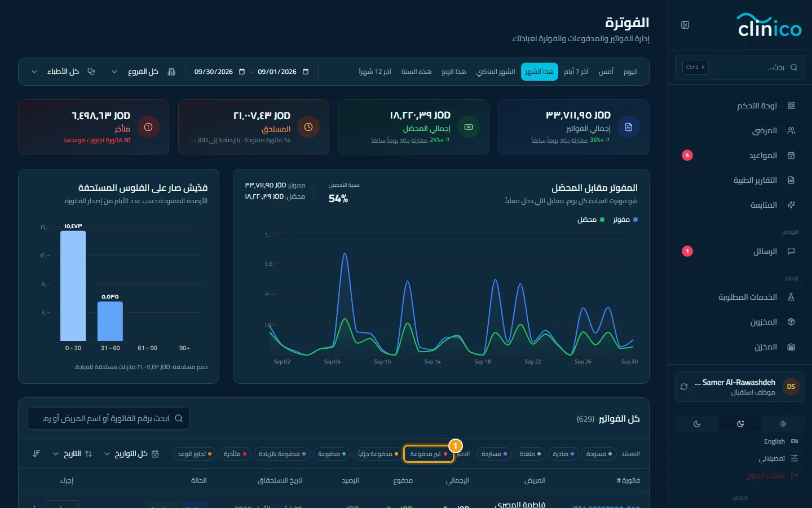This screenshot has height=508, width=812.
Task: Select the الشهر الماضي period tab
Action: pyautogui.click(x=496, y=72)
